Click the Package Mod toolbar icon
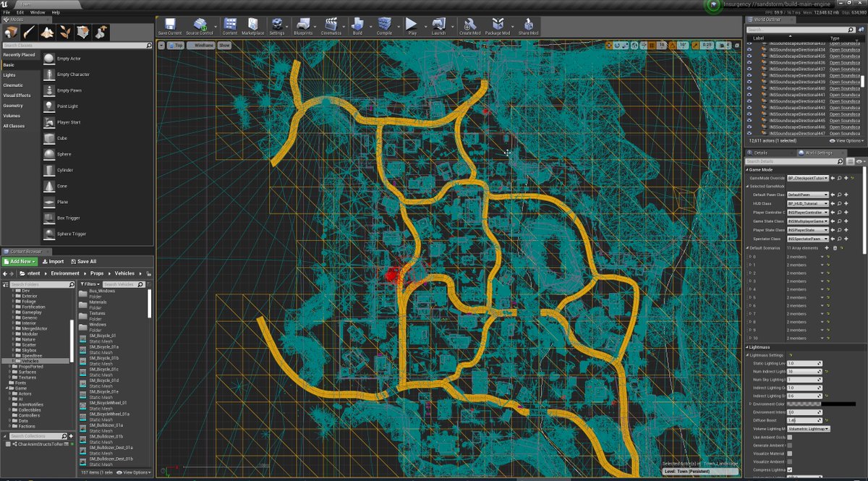868x481 pixels. 498,27
